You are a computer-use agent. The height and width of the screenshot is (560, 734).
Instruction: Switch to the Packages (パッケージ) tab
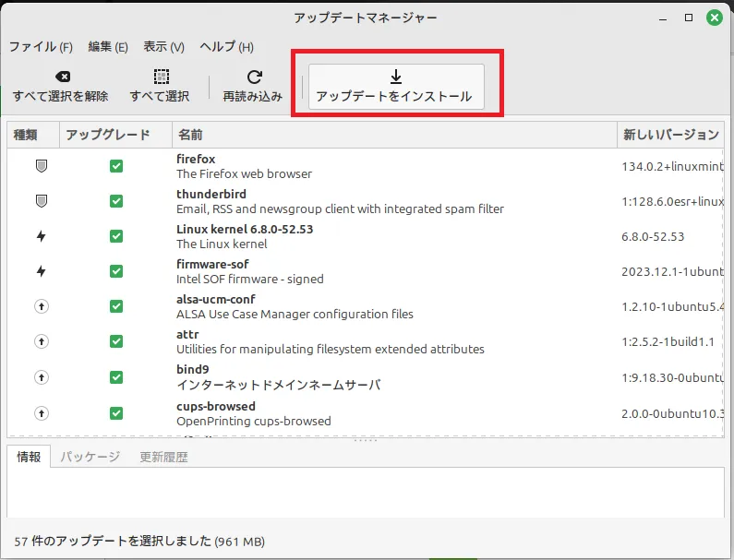click(90, 457)
